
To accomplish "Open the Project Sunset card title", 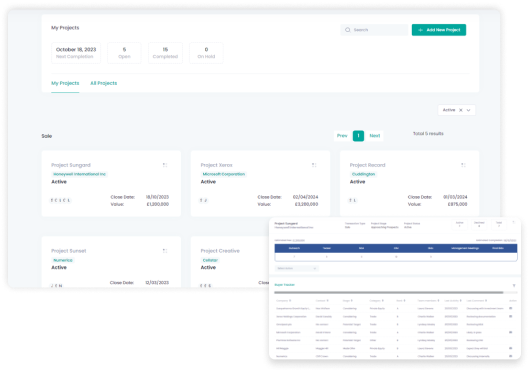I will [68, 251].
